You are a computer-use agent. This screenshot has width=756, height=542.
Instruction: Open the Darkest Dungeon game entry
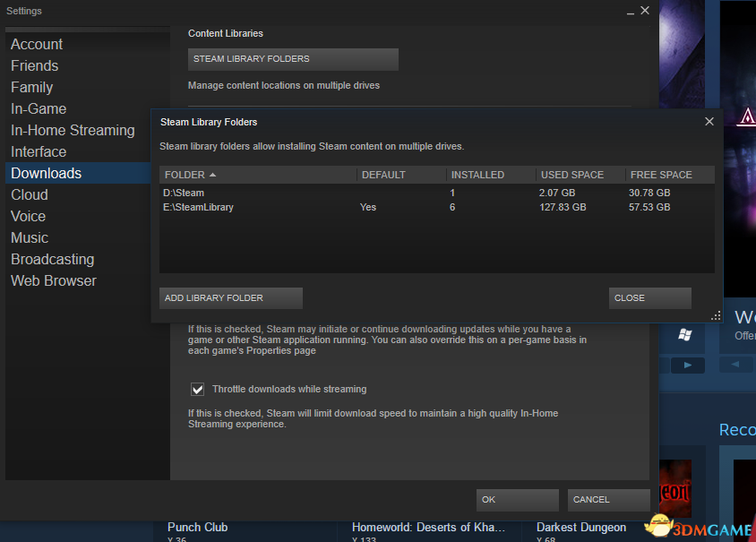(x=581, y=528)
